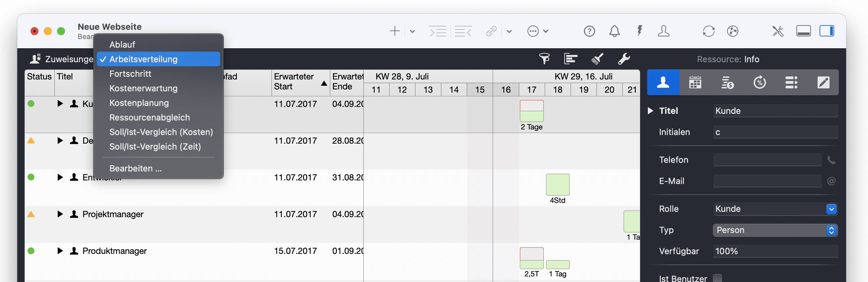Toggle the bottom panel view
Image resolution: width=868 pixels, height=282 pixels.
(x=803, y=31)
